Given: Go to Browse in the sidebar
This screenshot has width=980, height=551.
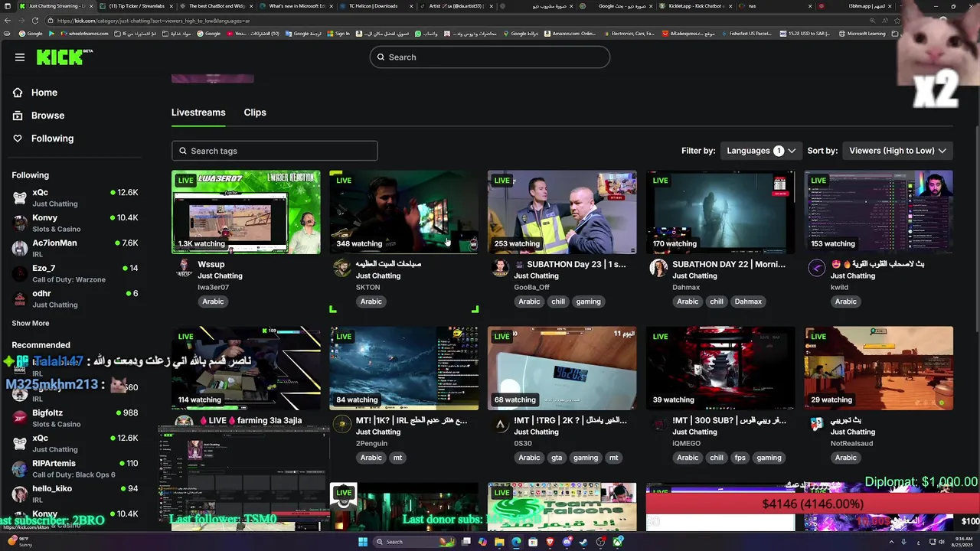Looking at the screenshot, I should tap(47, 116).
